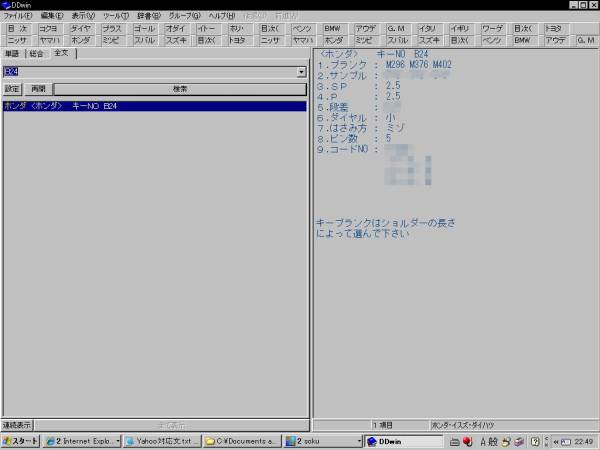Open the プラス group button

pyautogui.click(x=112, y=29)
